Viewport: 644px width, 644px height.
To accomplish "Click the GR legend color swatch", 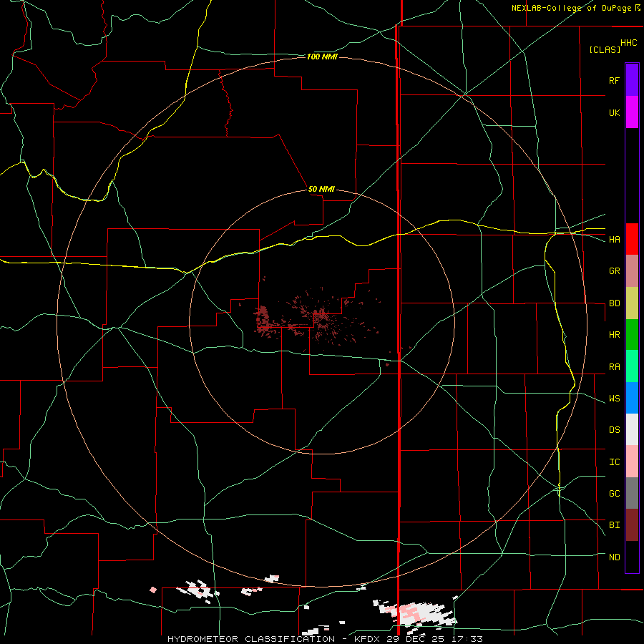I will (x=632, y=271).
